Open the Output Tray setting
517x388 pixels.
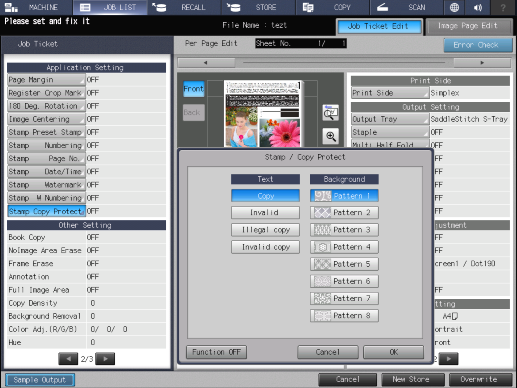[x=390, y=119]
